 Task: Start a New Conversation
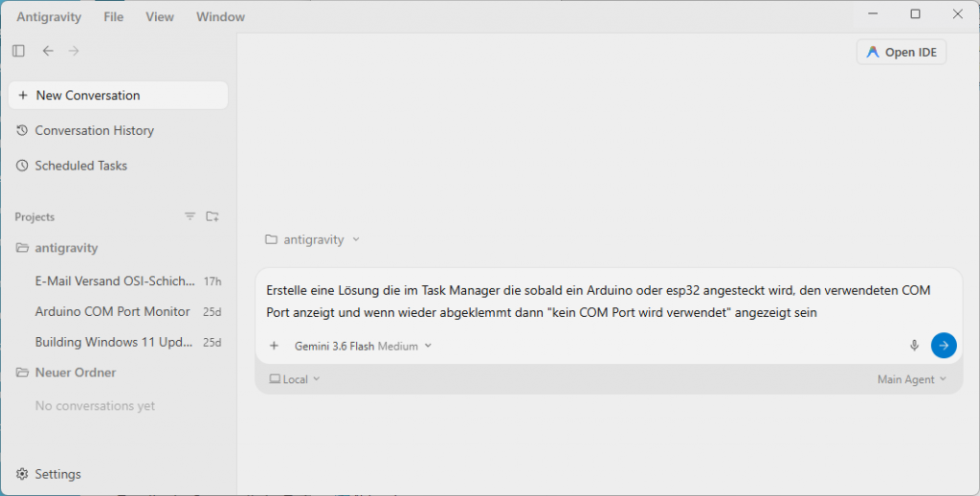118,95
